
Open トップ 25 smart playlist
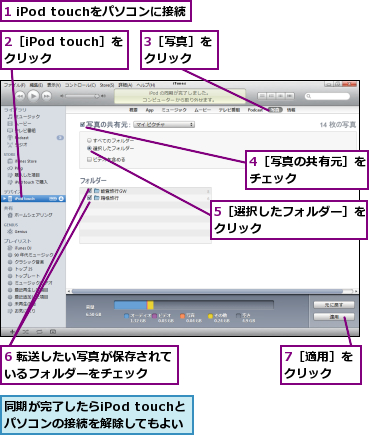pos(20,269)
